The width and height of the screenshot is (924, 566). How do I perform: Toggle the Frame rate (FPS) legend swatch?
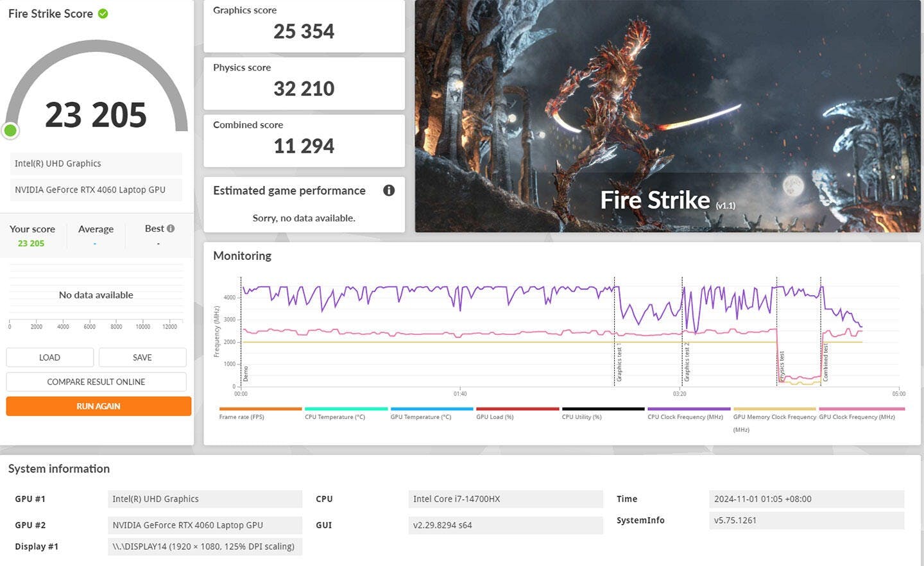(x=261, y=409)
